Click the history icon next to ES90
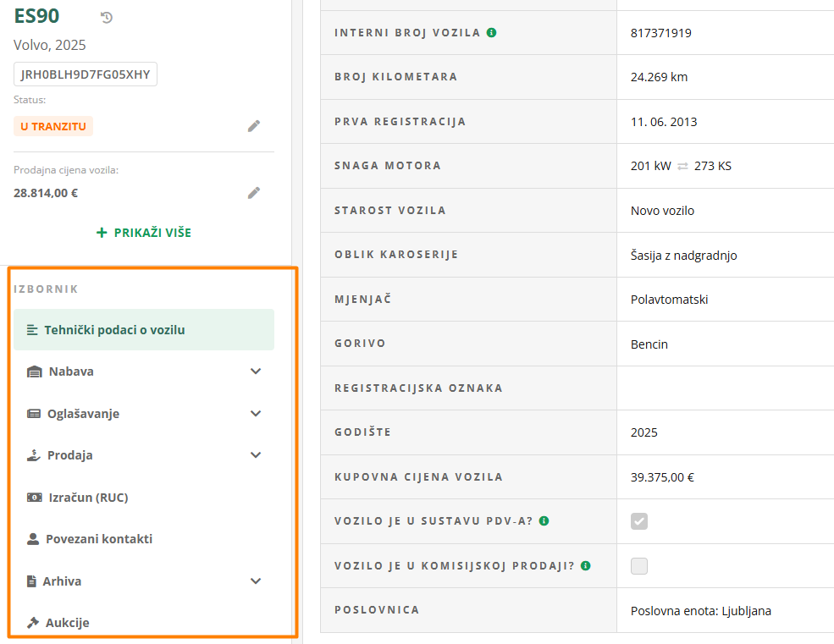The image size is (834, 644). 106,18
